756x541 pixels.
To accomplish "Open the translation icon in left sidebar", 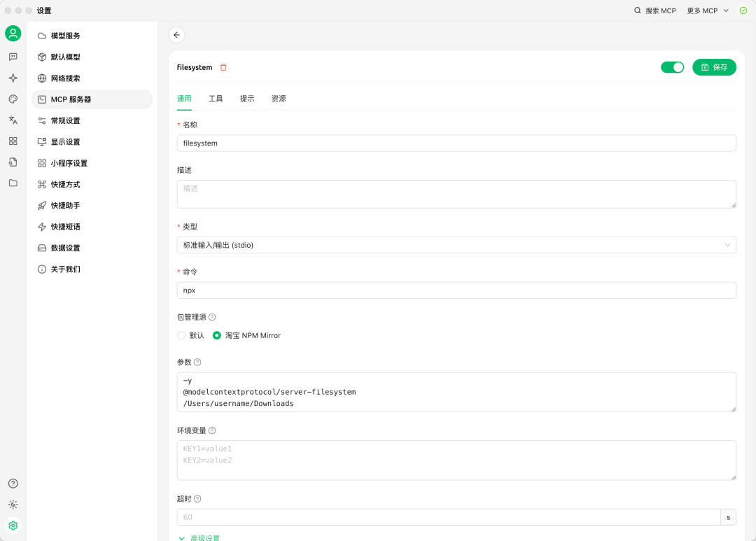I will tap(13, 120).
